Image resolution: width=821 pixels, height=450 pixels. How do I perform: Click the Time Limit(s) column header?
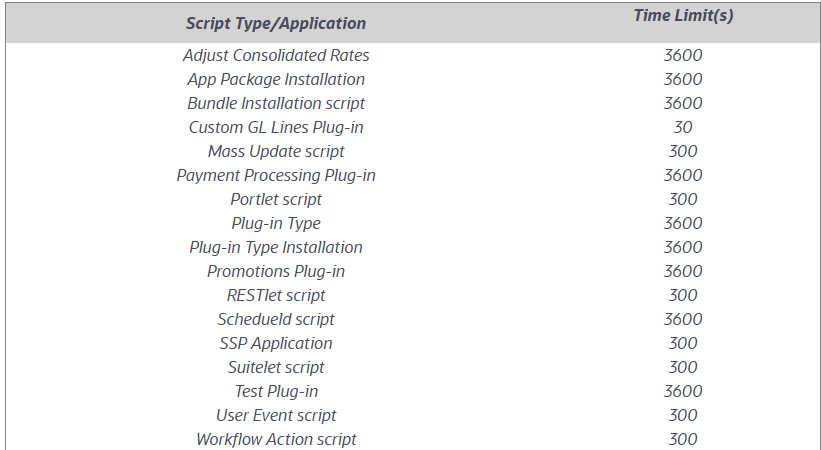click(x=683, y=16)
